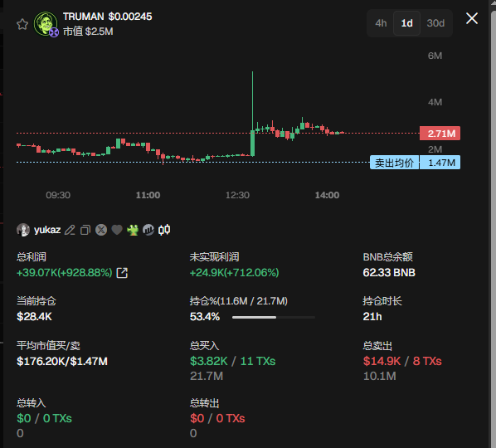Click the green frog icon
Screen dimensions: 496x448
coord(133,230)
